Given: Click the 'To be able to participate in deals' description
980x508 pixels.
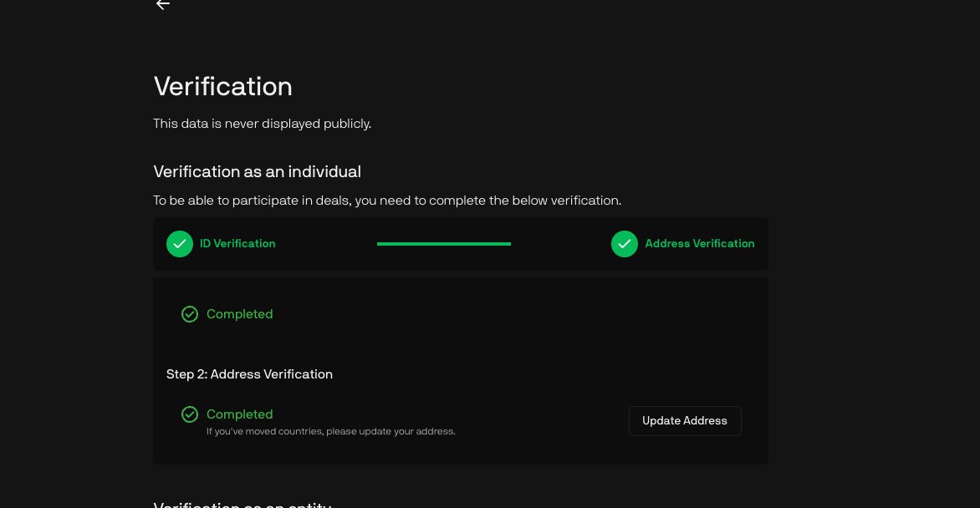Looking at the screenshot, I should (x=386, y=201).
